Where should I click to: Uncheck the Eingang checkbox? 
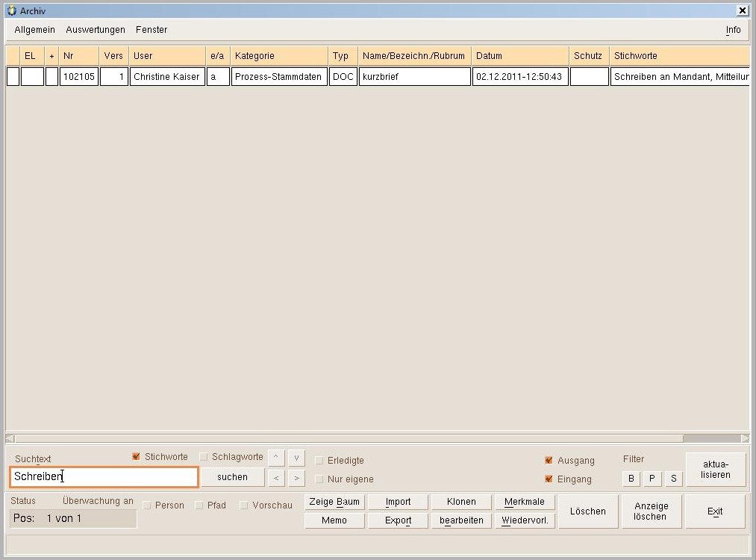[549, 479]
